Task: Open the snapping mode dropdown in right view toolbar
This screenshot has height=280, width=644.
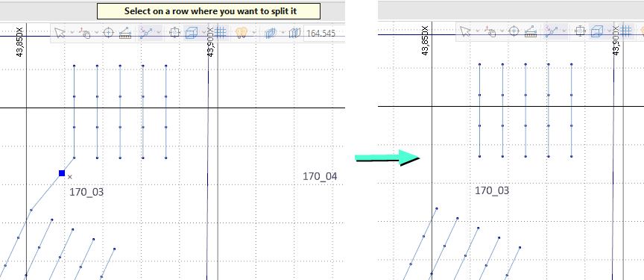Action: click(564, 31)
